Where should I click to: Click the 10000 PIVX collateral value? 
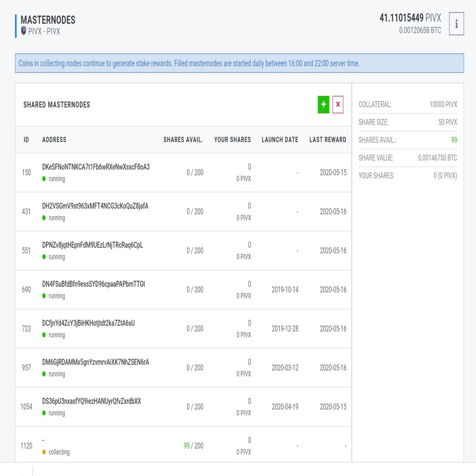[x=443, y=104]
